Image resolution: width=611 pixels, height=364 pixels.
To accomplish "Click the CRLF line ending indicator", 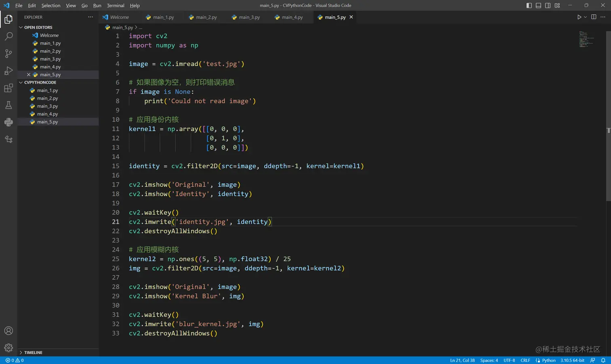I will point(525,360).
